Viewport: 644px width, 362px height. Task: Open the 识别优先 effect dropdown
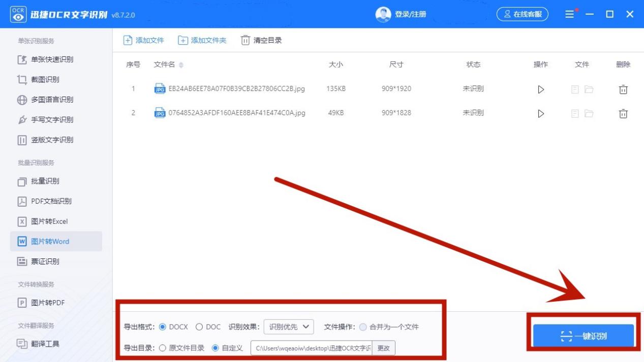click(x=288, y=327)
